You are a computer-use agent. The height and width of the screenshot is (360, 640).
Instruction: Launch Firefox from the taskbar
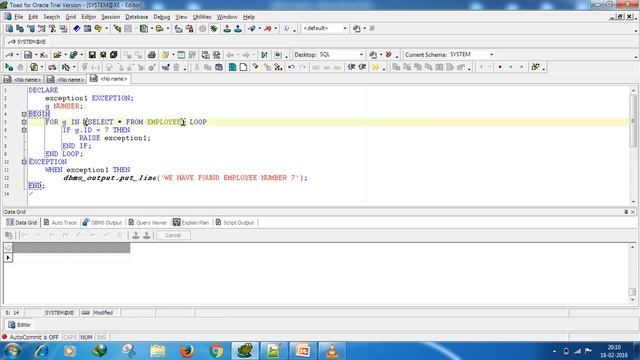[x=187, y=351]
